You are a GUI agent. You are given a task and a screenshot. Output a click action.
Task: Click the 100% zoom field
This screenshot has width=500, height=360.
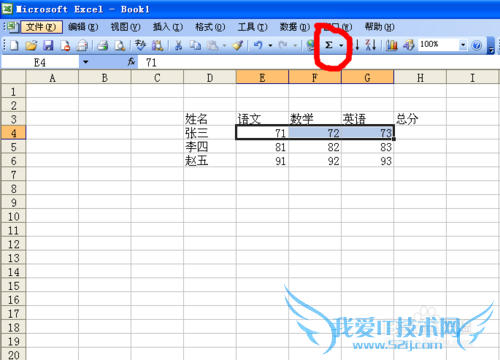click(439, 45)
